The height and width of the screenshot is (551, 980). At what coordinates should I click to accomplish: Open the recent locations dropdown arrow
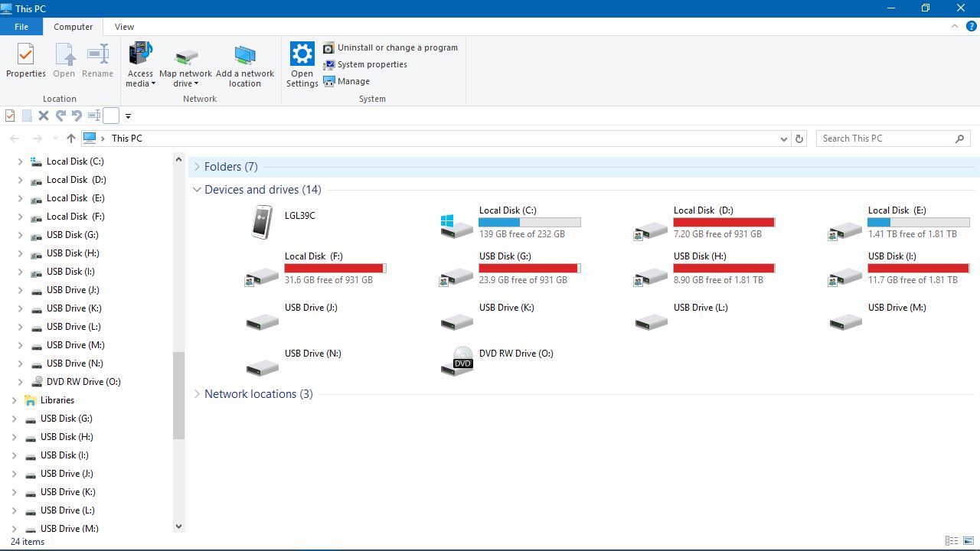55,139
